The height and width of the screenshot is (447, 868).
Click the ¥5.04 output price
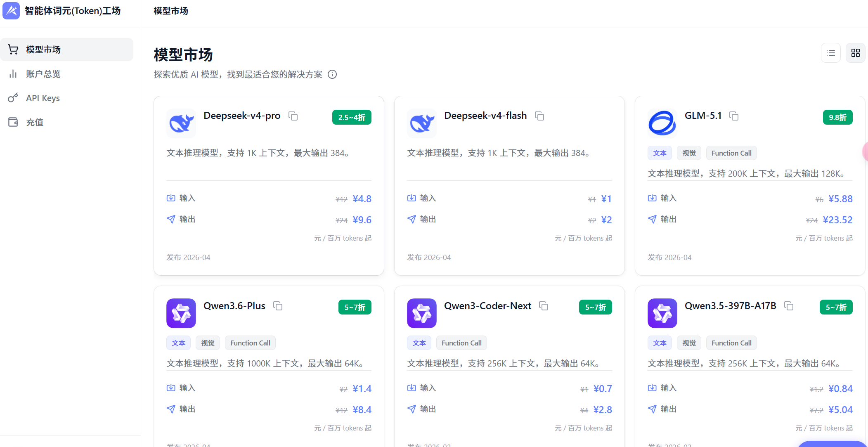pyautogui.click(x=840, y=410)
